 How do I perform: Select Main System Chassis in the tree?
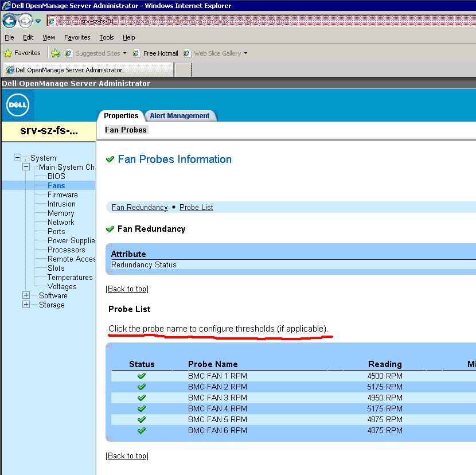67,167
